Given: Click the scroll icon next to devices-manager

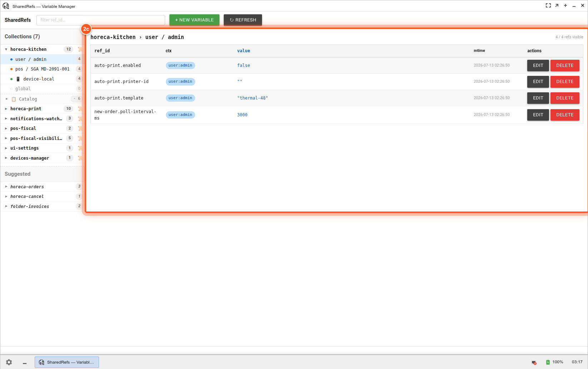Looking at the screenshot, I should point(80,158).
